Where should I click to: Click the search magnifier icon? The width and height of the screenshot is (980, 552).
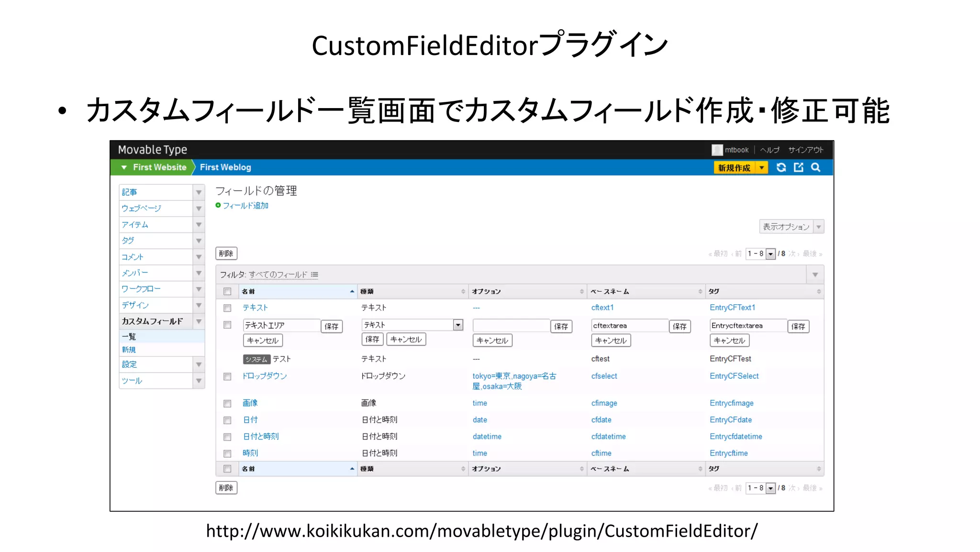(x=816, y=167)
